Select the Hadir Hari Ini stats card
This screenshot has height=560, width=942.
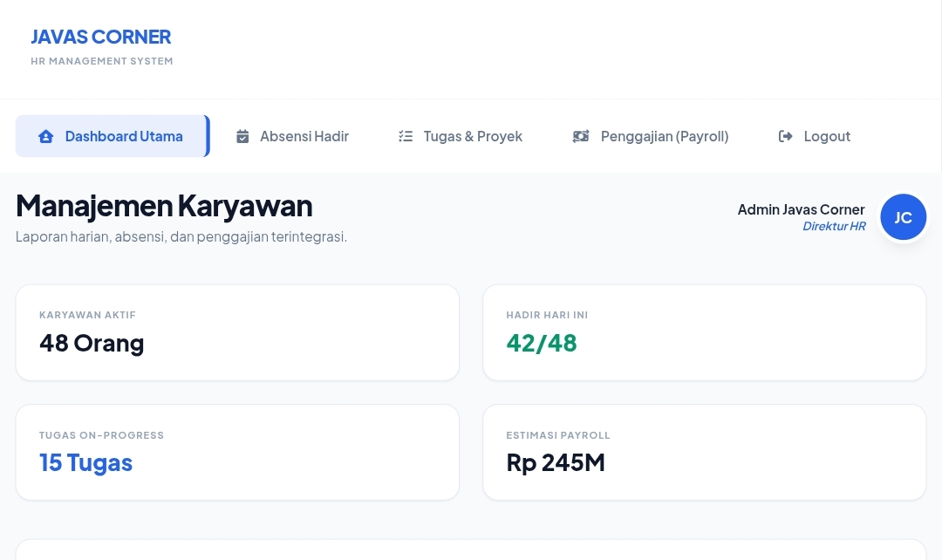pos(704,332)
